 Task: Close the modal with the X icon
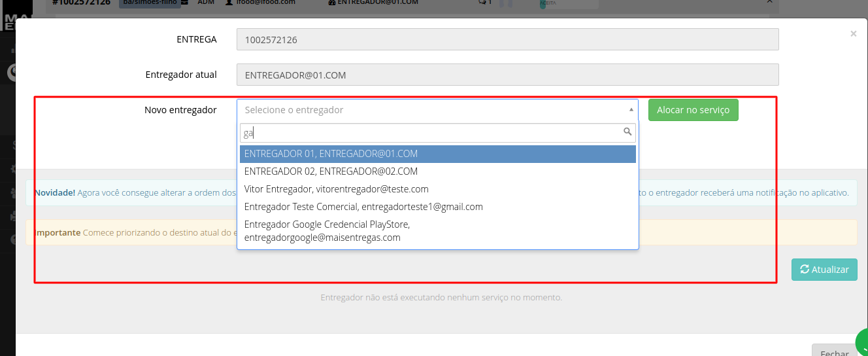tap(853, 33)
